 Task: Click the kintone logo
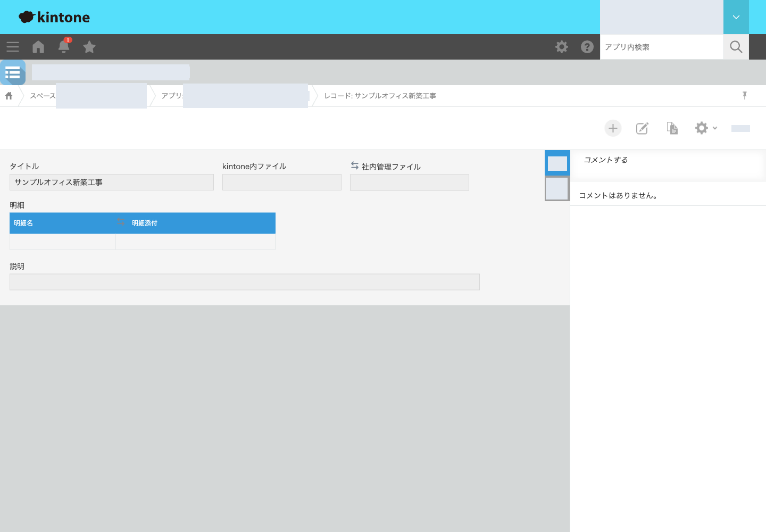pos(54,17)
